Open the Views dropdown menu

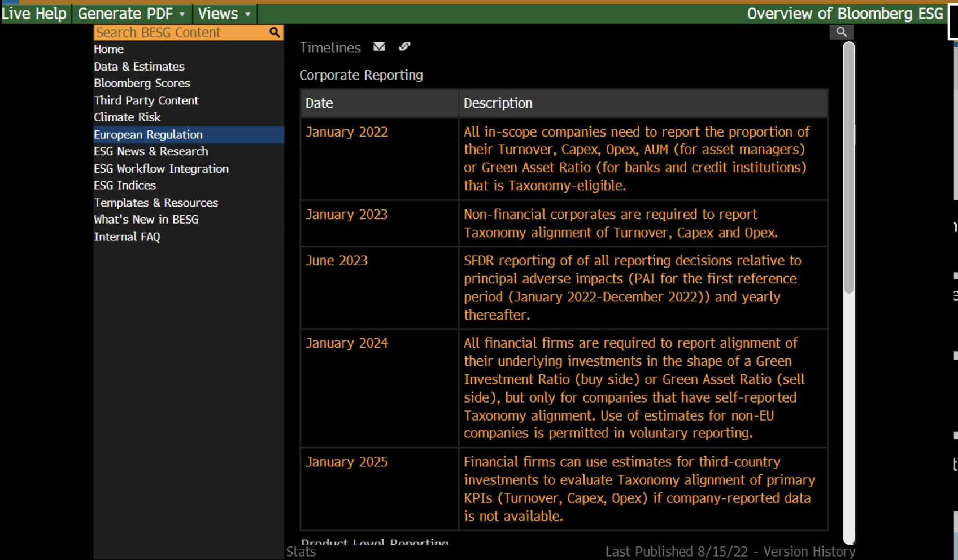[x=224, y=13]
